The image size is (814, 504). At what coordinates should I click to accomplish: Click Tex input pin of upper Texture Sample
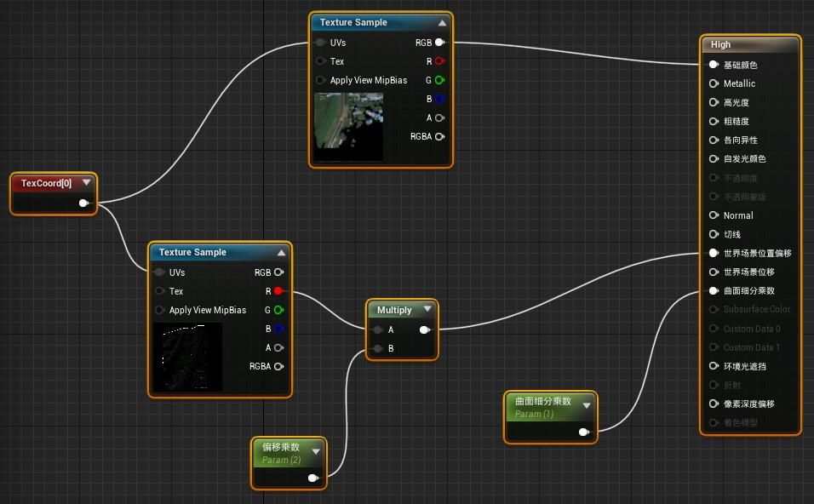click(x=320, y=61)
